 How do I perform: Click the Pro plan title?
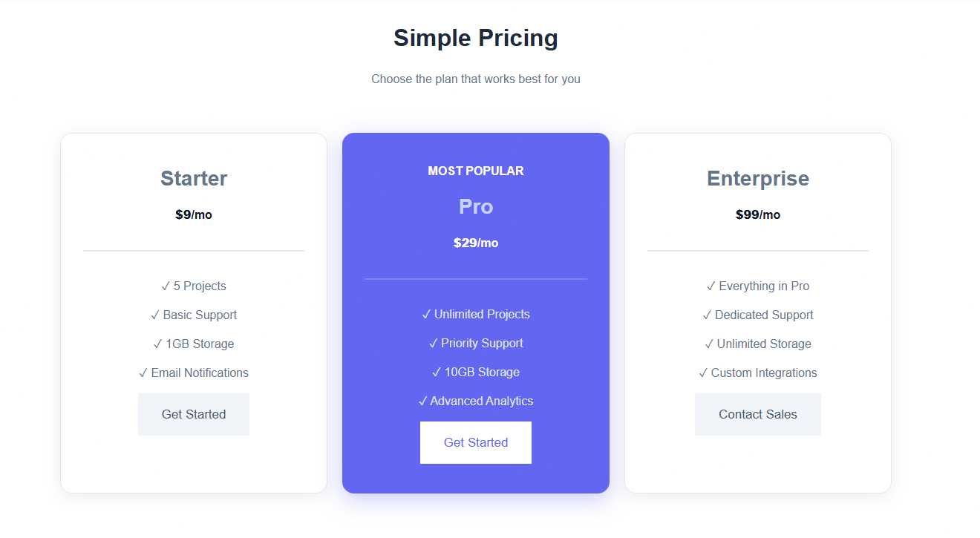[476, 206]
